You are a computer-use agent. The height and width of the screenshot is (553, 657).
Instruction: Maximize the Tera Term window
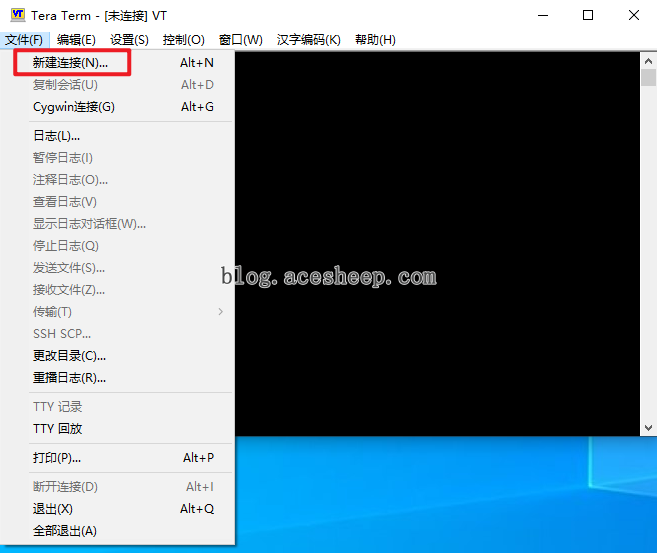click(x=588, y=16)
